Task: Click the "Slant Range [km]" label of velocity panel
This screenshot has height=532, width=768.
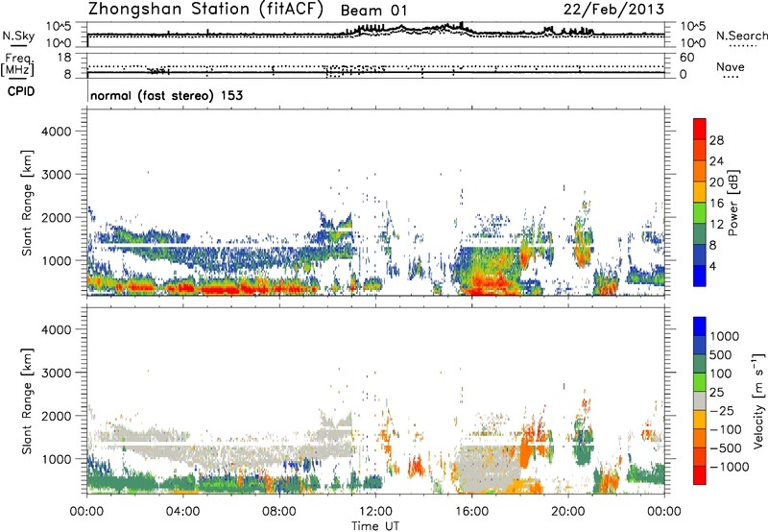Action: pyautogui.click(x=27, y=401)
